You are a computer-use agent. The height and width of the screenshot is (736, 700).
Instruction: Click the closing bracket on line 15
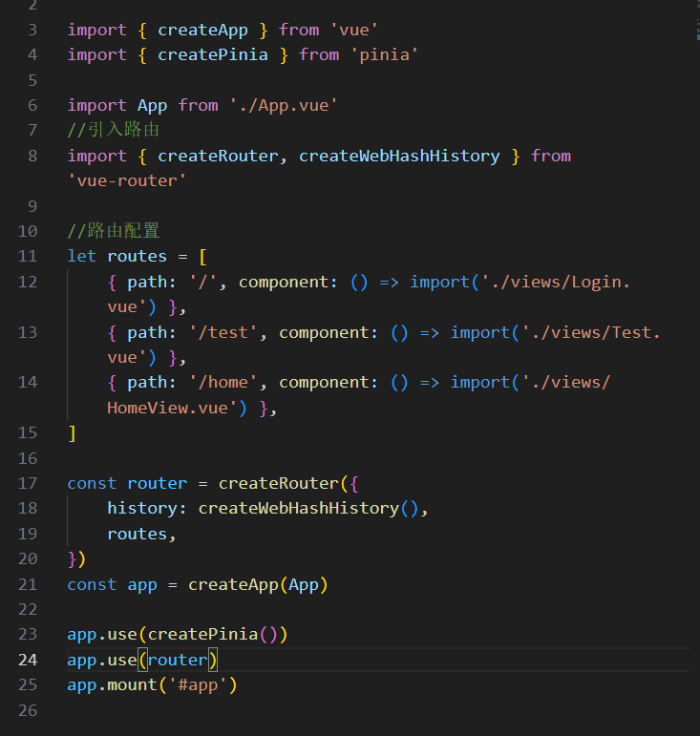(72, 433)
